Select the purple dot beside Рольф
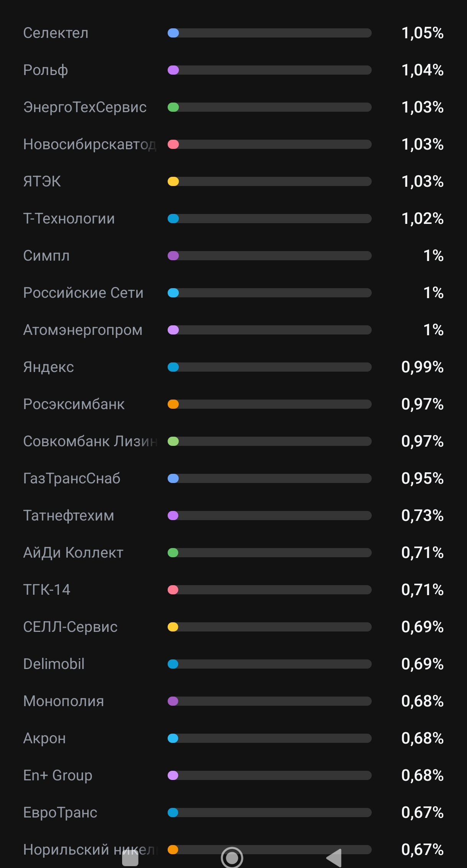467x868 pixels. click(x=173, y=70)
